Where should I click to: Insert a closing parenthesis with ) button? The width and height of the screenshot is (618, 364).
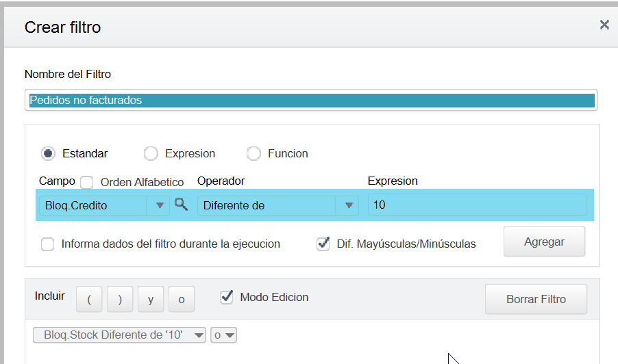120,300
